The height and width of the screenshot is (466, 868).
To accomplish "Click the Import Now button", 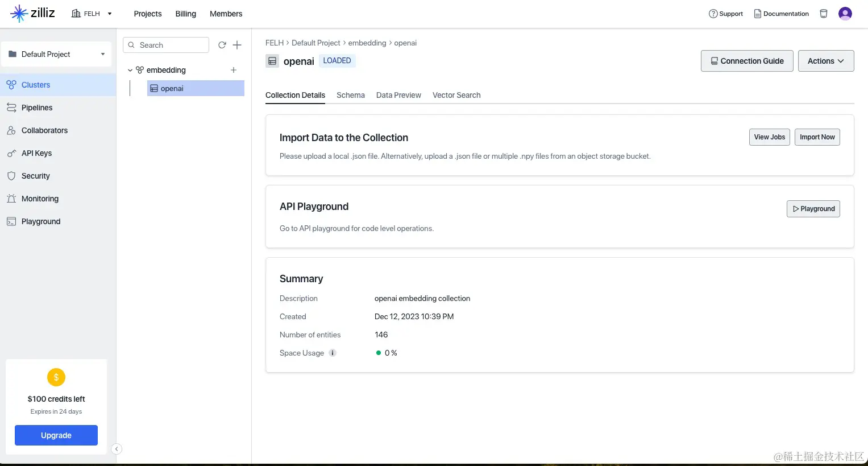I will coord(817,137).
